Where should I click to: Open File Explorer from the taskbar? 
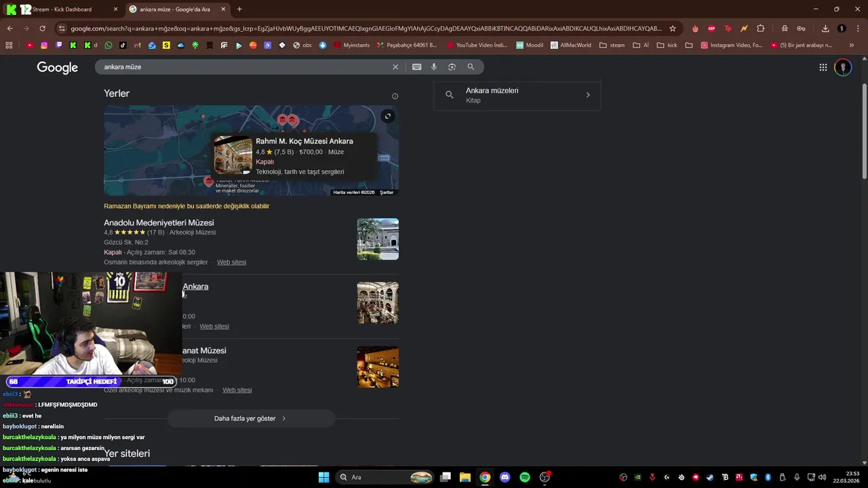pyautogui.click(x=465, y=477)
